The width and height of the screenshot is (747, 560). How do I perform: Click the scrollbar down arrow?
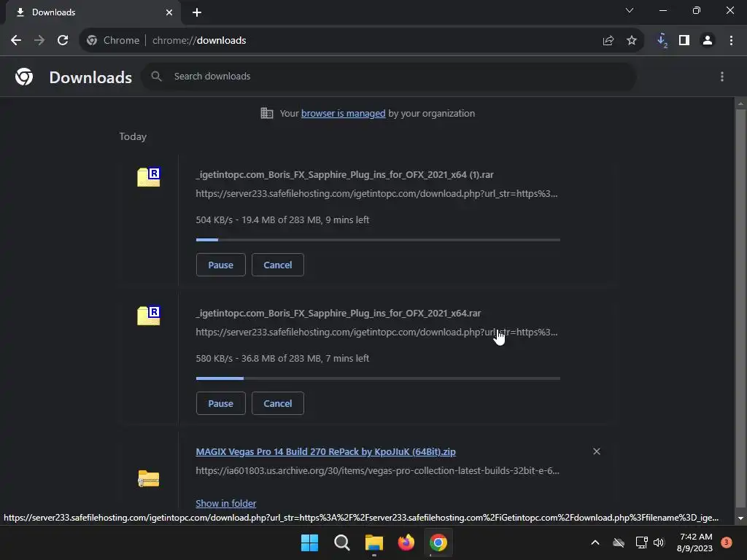click(x=740, y=518)
